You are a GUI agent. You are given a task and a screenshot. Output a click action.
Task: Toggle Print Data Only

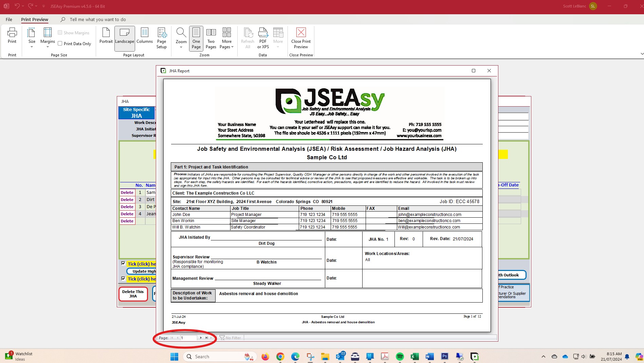tap(59, 43)
